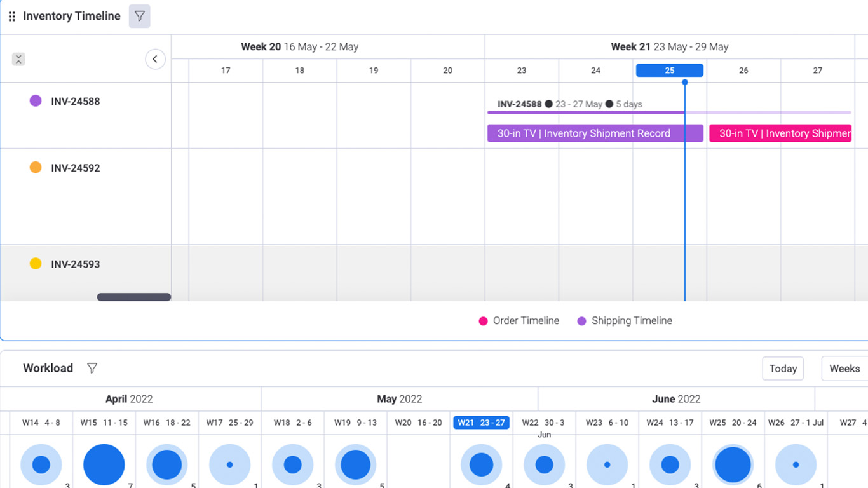Open the Workload filter icon
Screen dimensions: 868x488
coord(92,368)
